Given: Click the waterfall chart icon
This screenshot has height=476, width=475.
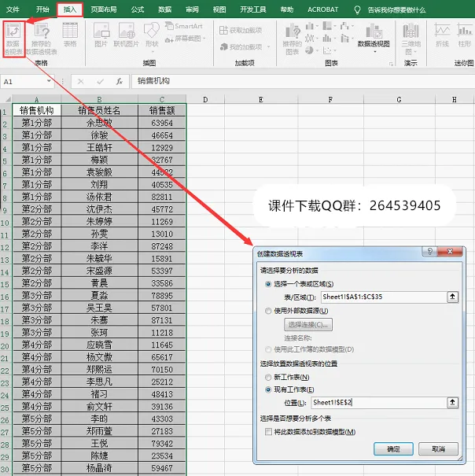Looking at the screenshot, I should (344, 26).
